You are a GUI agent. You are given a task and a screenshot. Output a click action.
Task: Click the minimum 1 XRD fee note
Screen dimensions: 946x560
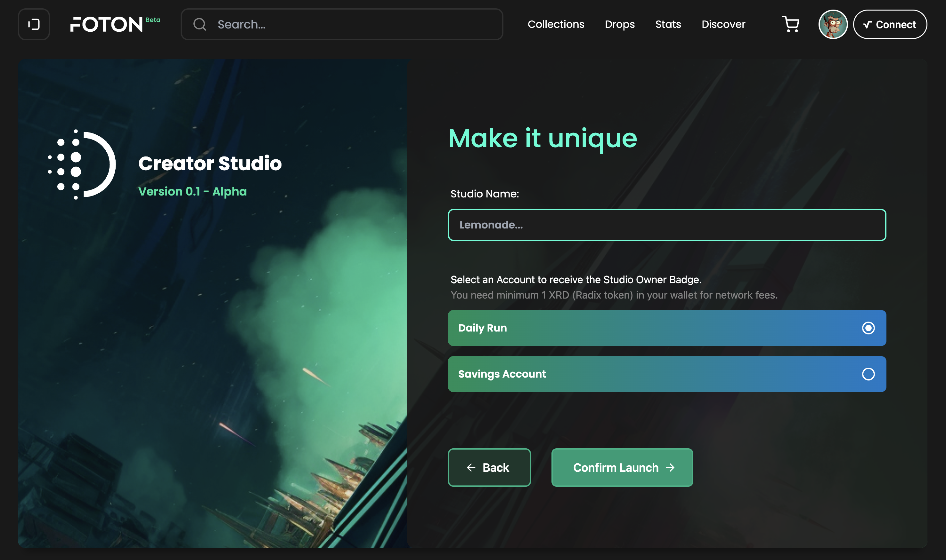pyautogui.click(x=614, y=295)
